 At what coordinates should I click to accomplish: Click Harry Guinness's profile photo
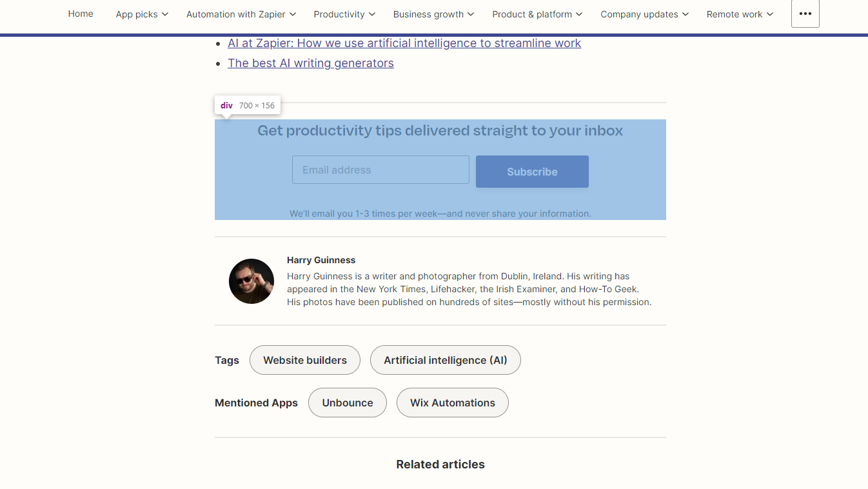point(252,281)
